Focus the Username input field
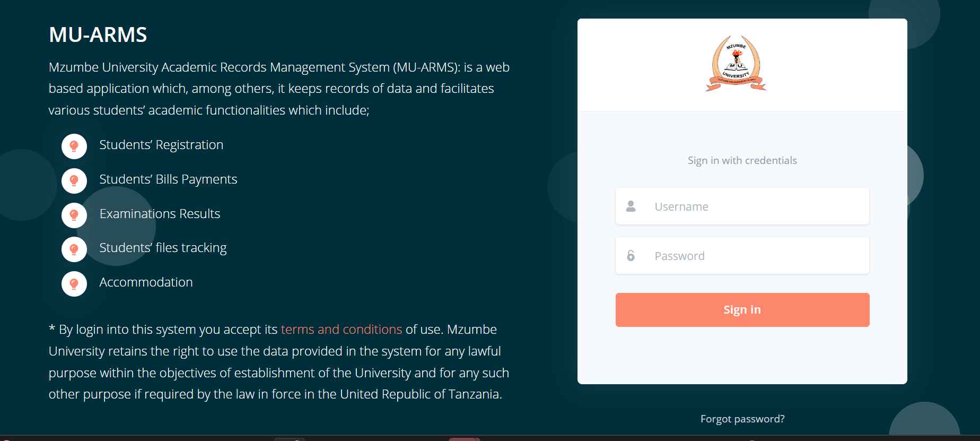This screenshot has height=441, width=980. [742, 206]
